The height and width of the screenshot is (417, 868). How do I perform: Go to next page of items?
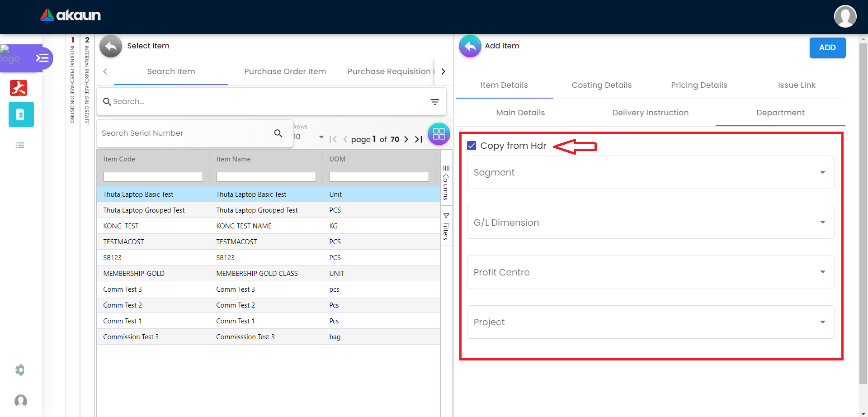coord(406,139)
